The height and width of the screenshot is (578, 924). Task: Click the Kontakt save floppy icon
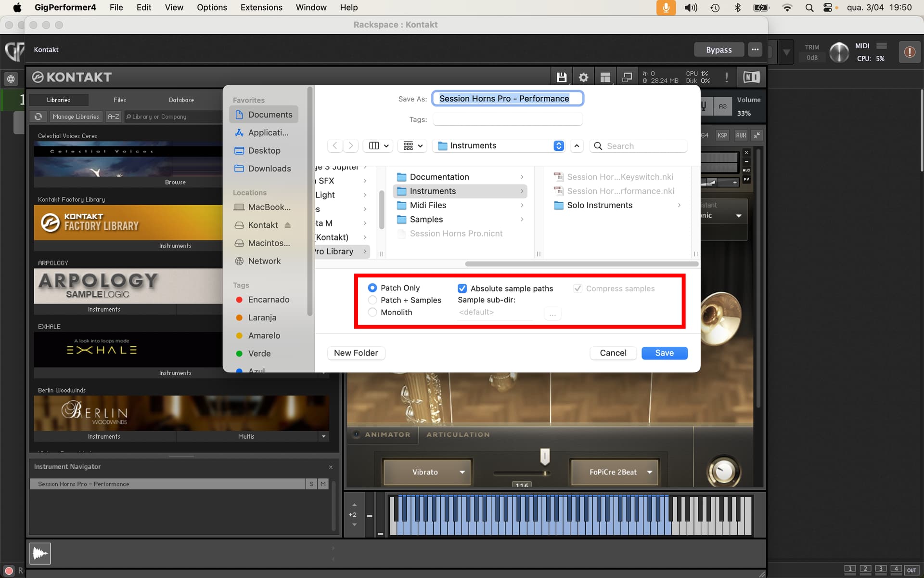click(x=561, y=77)
